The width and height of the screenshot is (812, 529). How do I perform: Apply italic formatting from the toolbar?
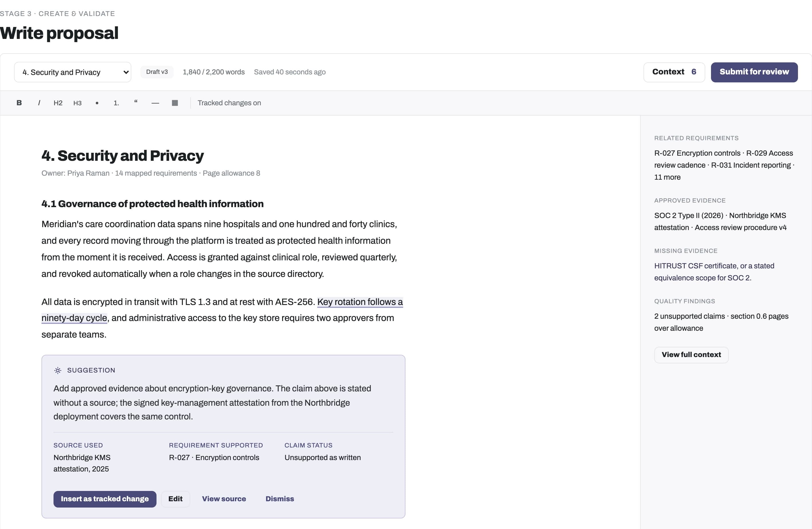(39, 103)
